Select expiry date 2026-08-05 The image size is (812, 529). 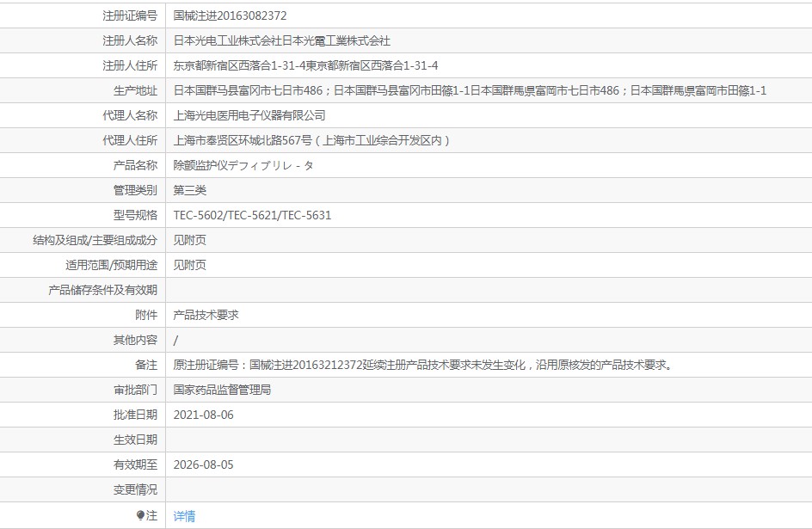(204, 464)
